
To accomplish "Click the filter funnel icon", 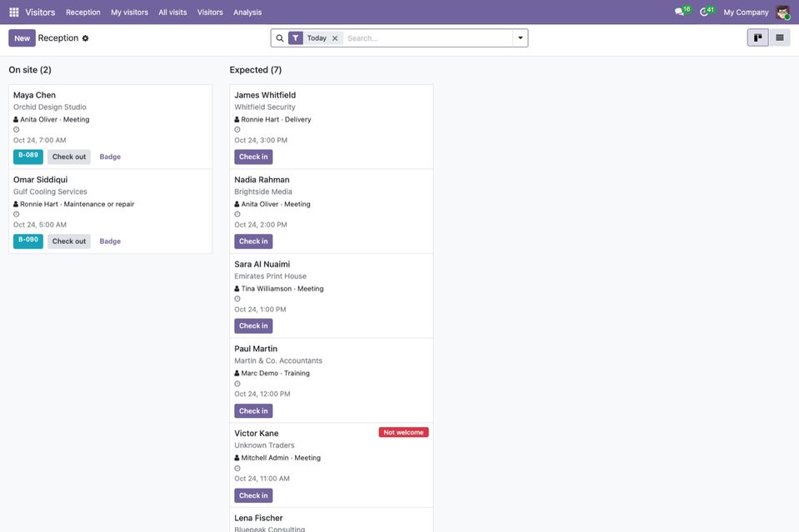I will (296, 38).
